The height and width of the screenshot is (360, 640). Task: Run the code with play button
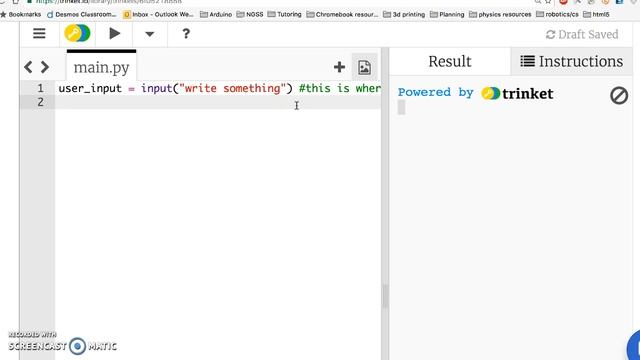click(115, 33)
